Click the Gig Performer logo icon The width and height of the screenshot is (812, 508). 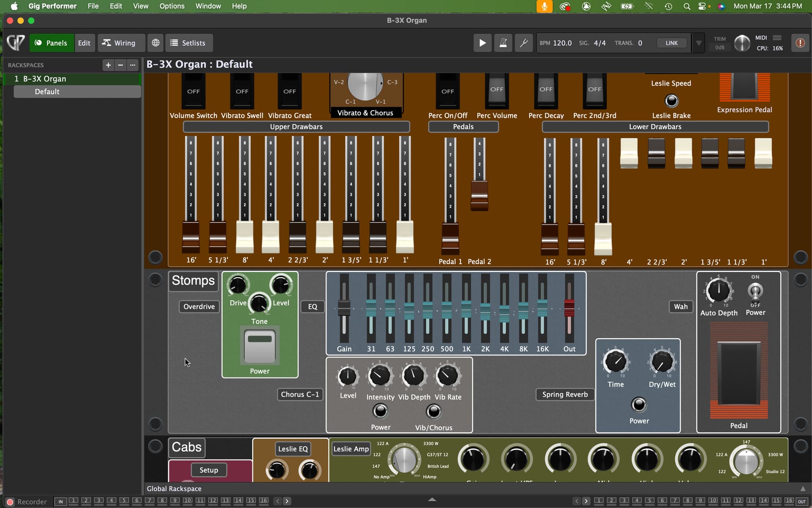[x=16, y=43]
